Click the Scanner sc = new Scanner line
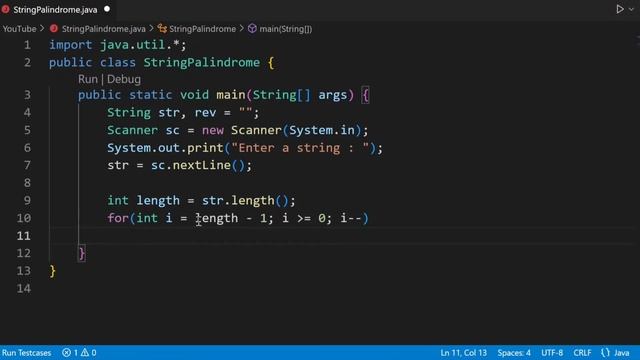The width and height of the screenshot is (640, 360). 238,130
